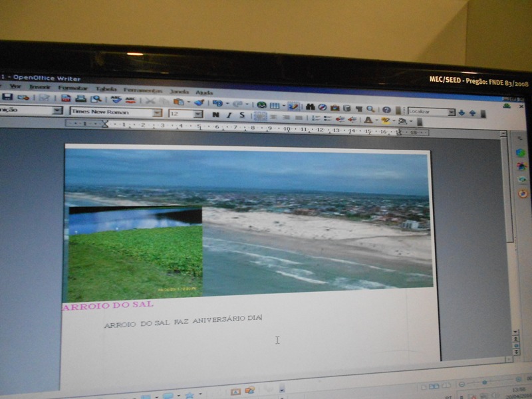Expand the Font Color dropdown arrow
This screenshot has height=399, width=532.
pyautogui.click(x=376, y=120)
